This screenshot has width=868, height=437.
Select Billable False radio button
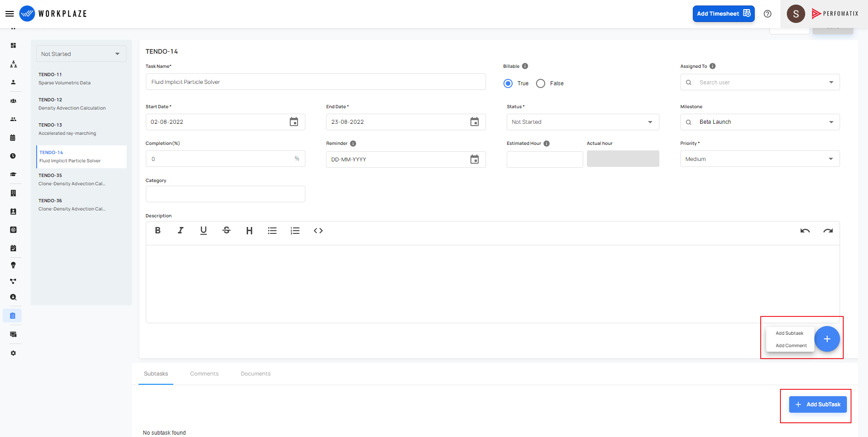click(541, 83)
